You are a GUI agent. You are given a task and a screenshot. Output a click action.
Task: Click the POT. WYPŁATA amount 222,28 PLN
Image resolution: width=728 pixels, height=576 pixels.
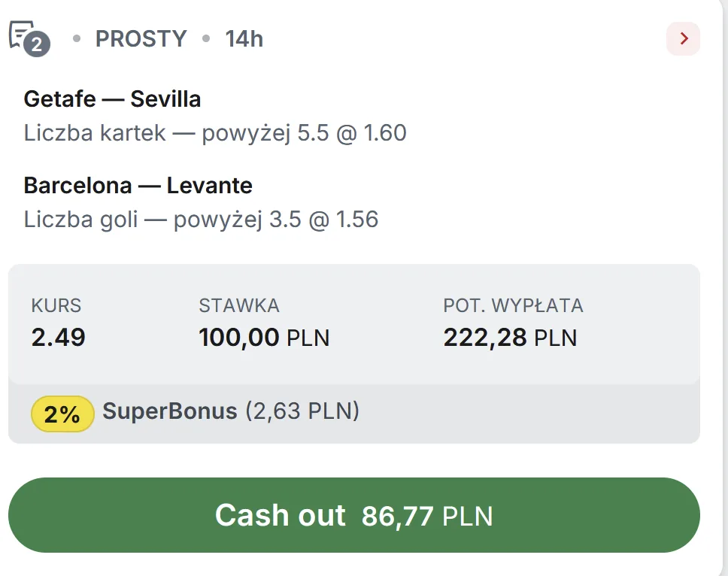[510, 337]
